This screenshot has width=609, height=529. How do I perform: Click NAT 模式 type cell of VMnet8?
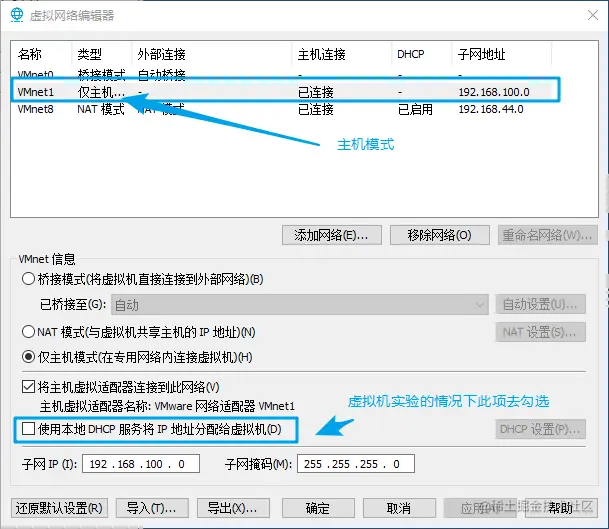101,109
